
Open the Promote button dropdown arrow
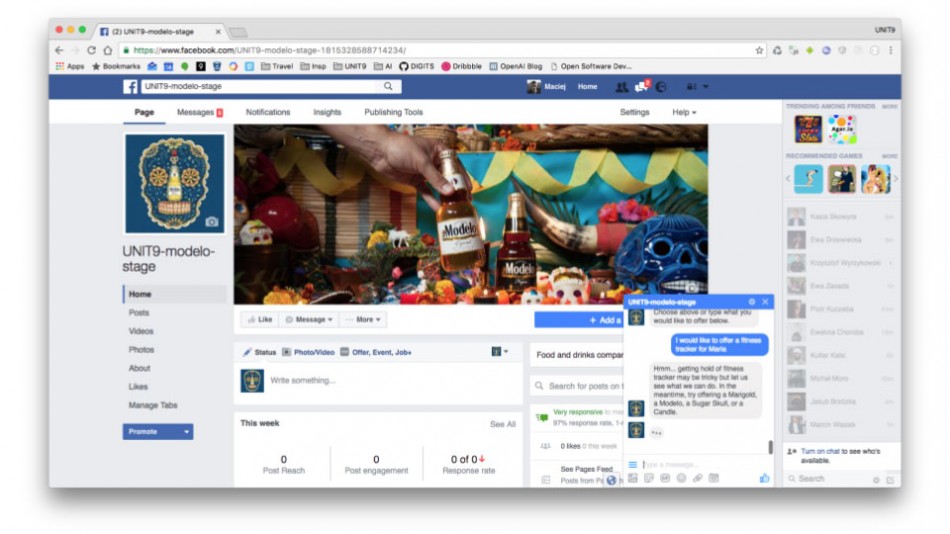[187, 432]
